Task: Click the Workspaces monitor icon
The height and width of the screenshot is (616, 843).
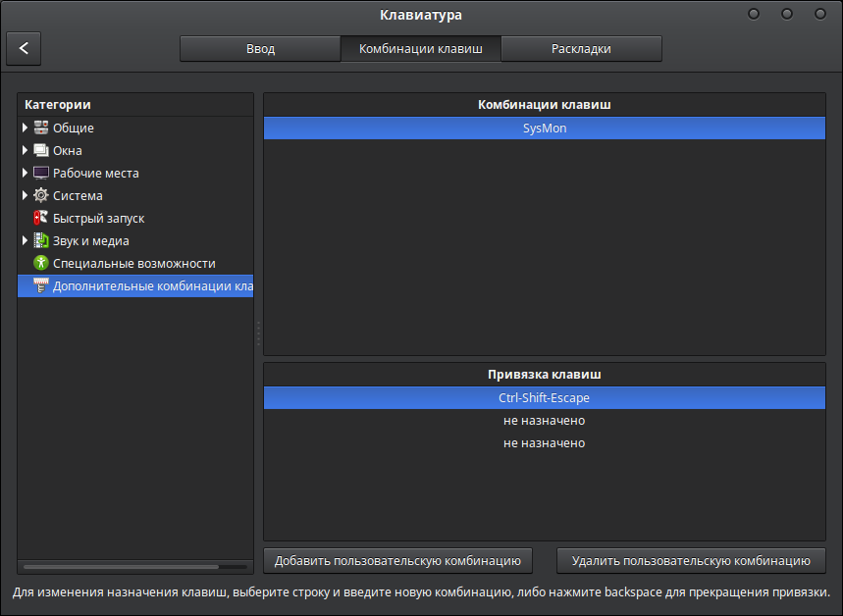Action: click(40, 173)
